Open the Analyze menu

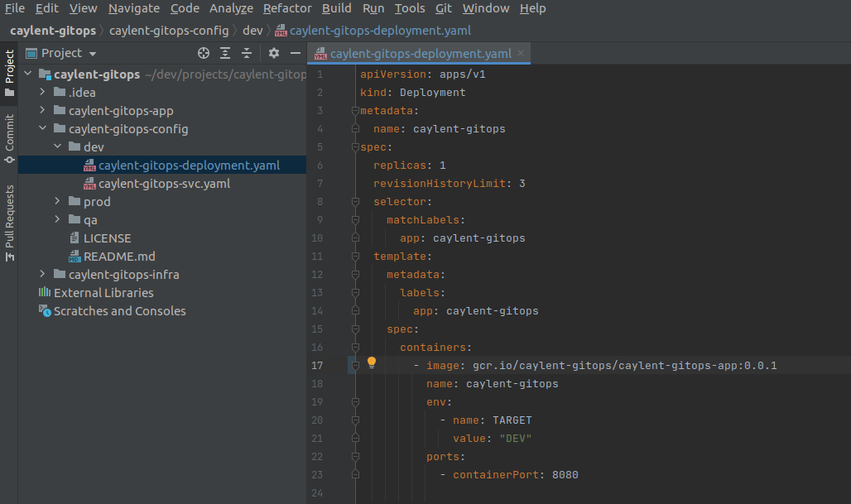pyautogui.click(x=231, y=8)
